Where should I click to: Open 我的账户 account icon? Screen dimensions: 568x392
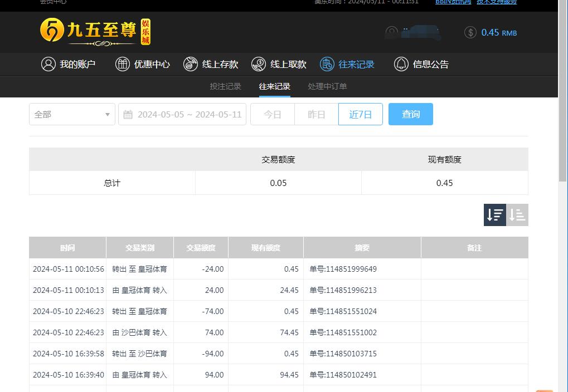(48, 64)
